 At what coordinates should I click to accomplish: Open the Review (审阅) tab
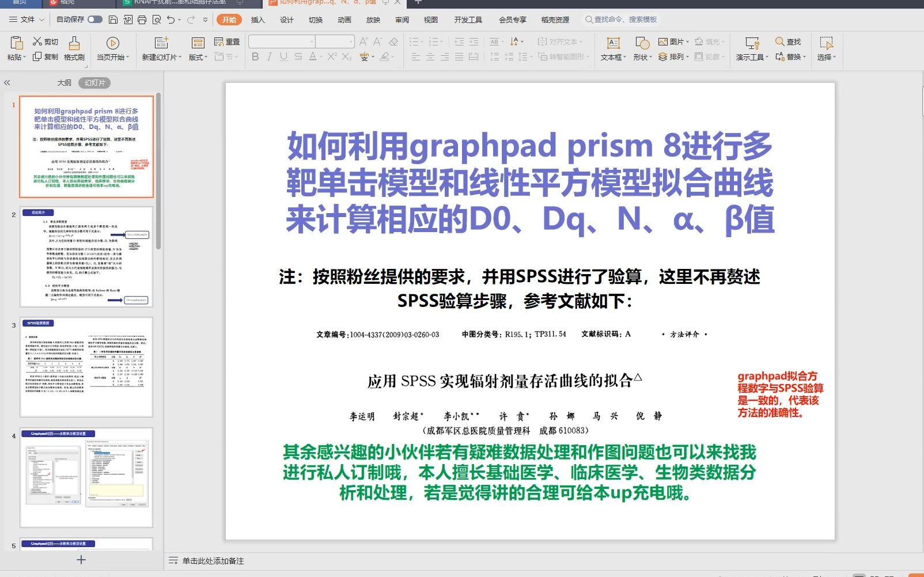point(402,20)
